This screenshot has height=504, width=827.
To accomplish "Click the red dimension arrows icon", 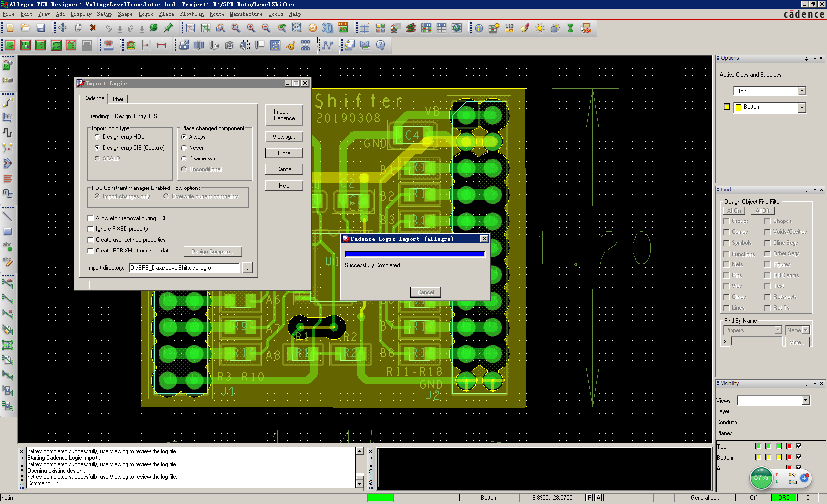I will coord(161,45).
